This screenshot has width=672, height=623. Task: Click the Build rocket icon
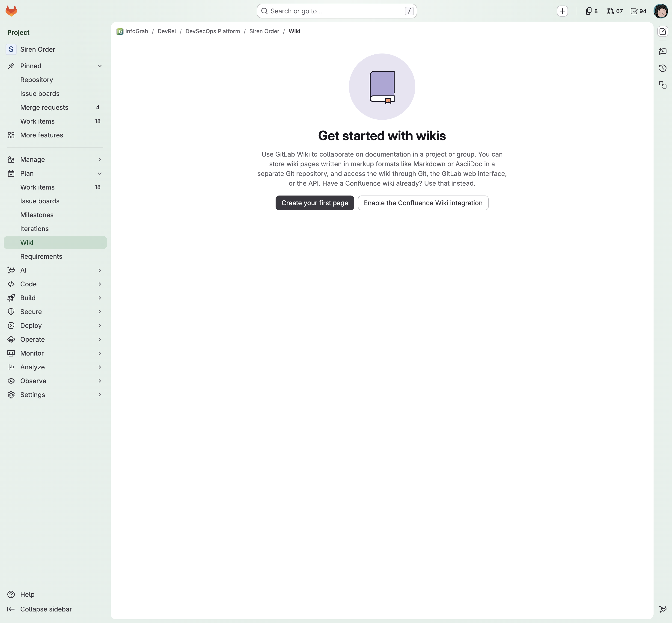11,298
